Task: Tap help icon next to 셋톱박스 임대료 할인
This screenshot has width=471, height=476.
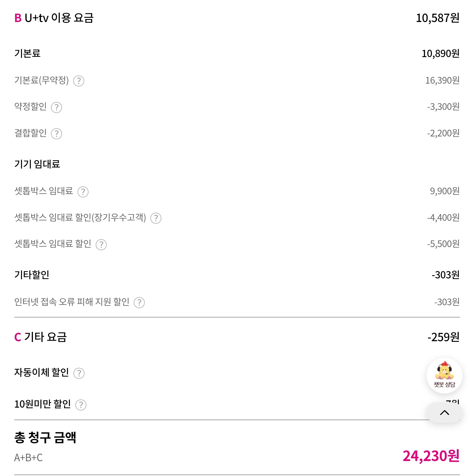Action: pos(101,244)
